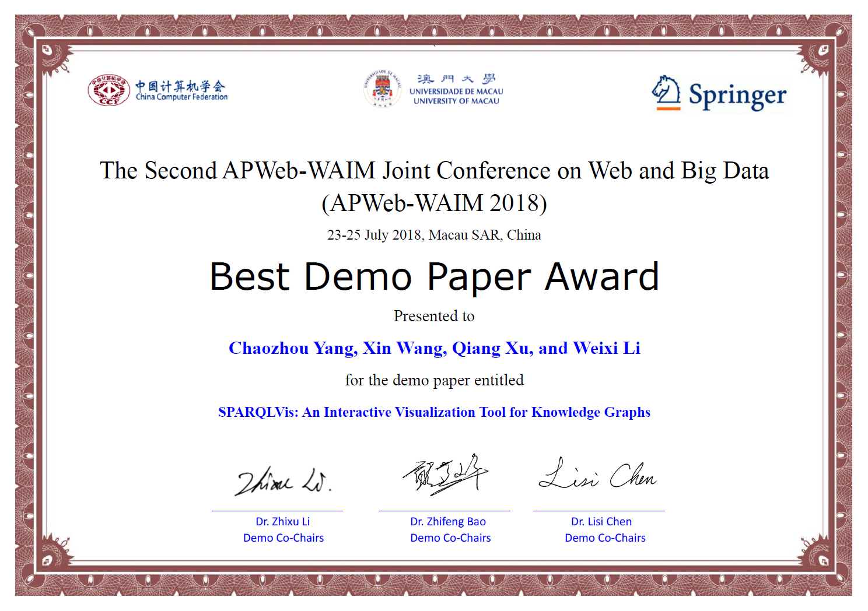Click the Dr. Zhixu Li name label
This screenshot has width=868, height=611.
pyautogui.click(x=282, y=522)
